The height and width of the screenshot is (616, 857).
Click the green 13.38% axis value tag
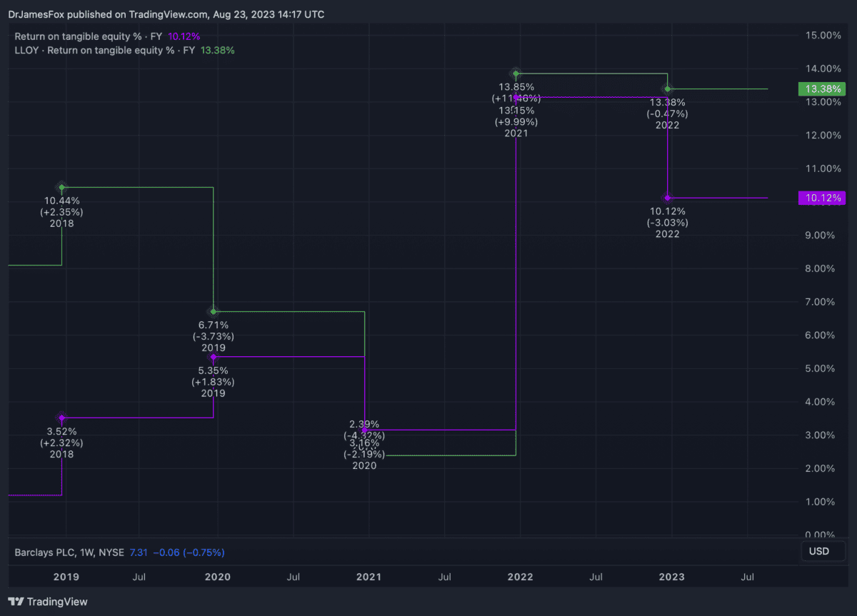[818, 89]
